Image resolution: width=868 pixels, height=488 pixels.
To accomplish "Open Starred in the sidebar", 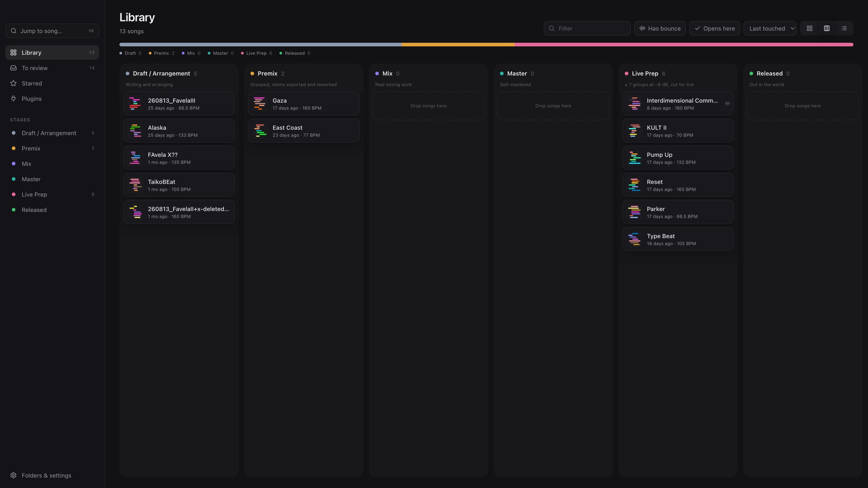I will 52,83.
